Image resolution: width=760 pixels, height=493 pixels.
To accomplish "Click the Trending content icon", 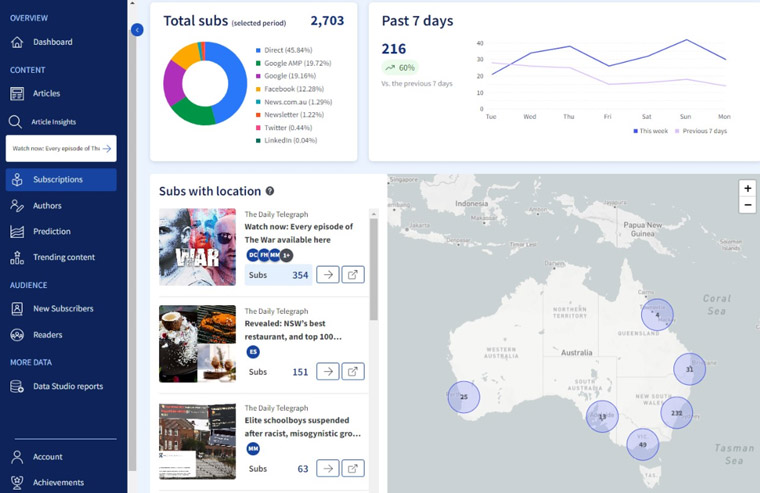I will pyautogui.click(x=17, y=257).
